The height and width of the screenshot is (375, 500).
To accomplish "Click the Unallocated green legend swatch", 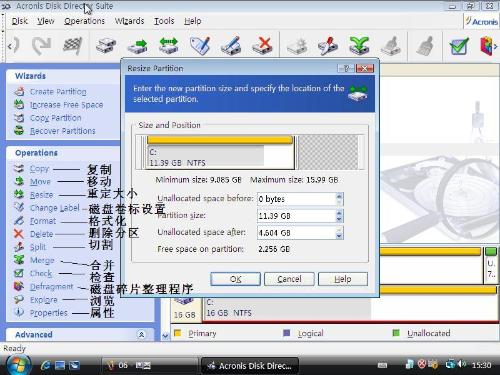I will 396,333.
